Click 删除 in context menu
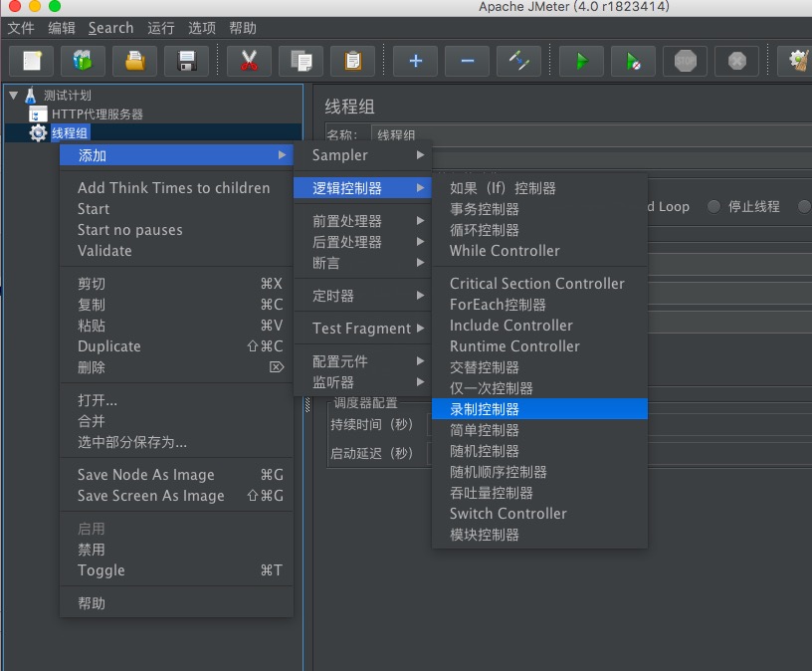This screenshot has height=671, width=812. point(176,366)
